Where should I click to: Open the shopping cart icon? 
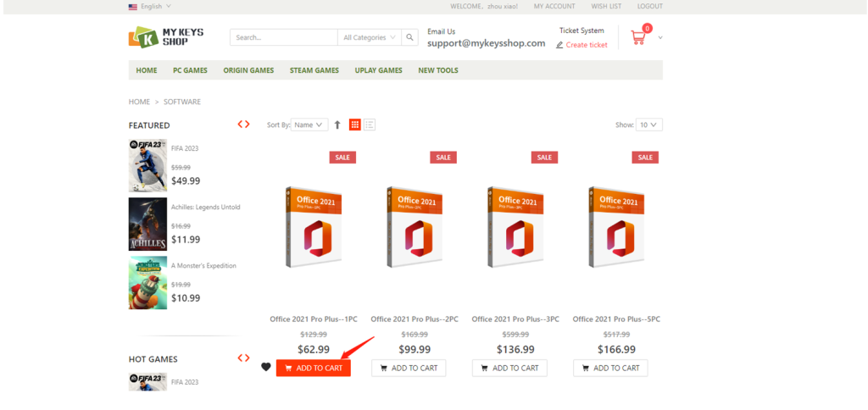638,37
